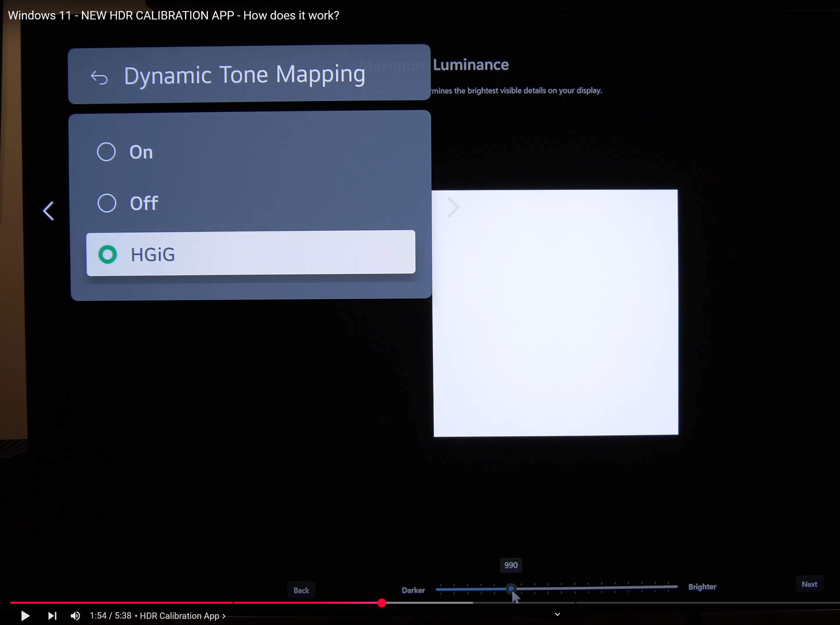The width and height of the screenshot is (840, 625).
Task: Mute the video volume
Action: pyautogui.click(x=75, y=615)
